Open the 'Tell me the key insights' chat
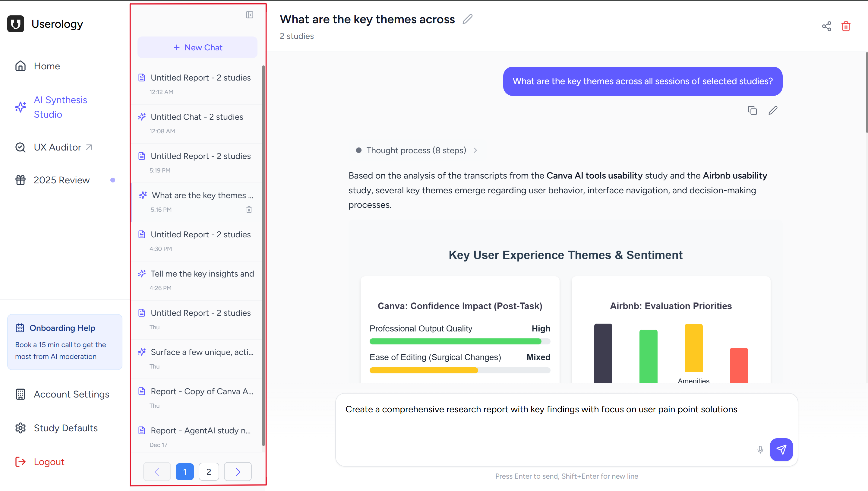 [x=202, y=274]
